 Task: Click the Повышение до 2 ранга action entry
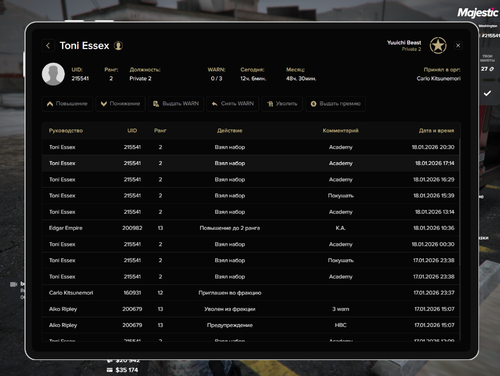tap(230, 228)
